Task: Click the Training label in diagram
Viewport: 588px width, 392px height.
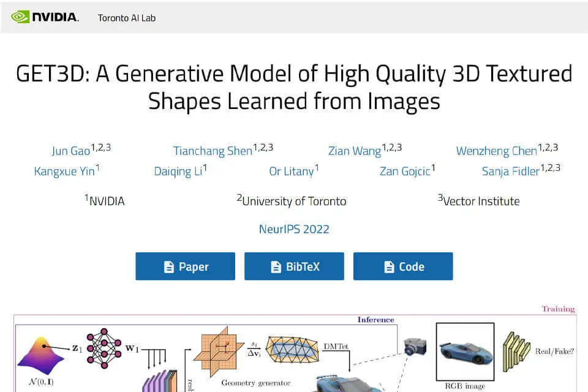Action: [x=558, y=309]
